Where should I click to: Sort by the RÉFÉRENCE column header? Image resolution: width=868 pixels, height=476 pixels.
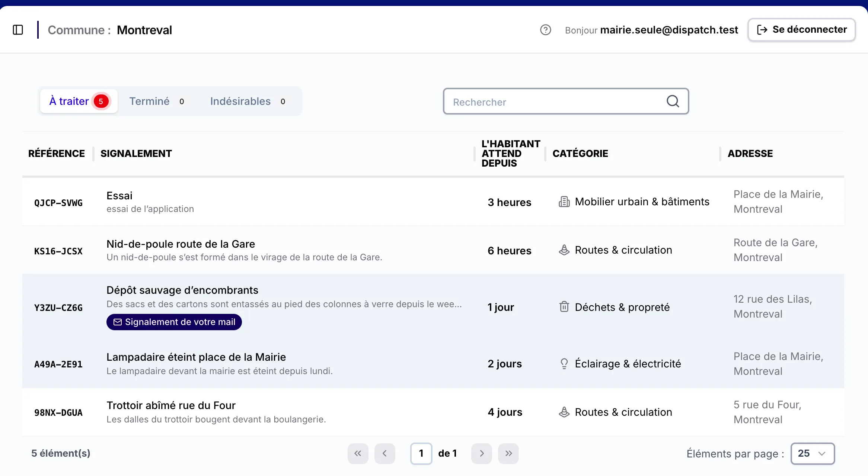coord(57,154)
